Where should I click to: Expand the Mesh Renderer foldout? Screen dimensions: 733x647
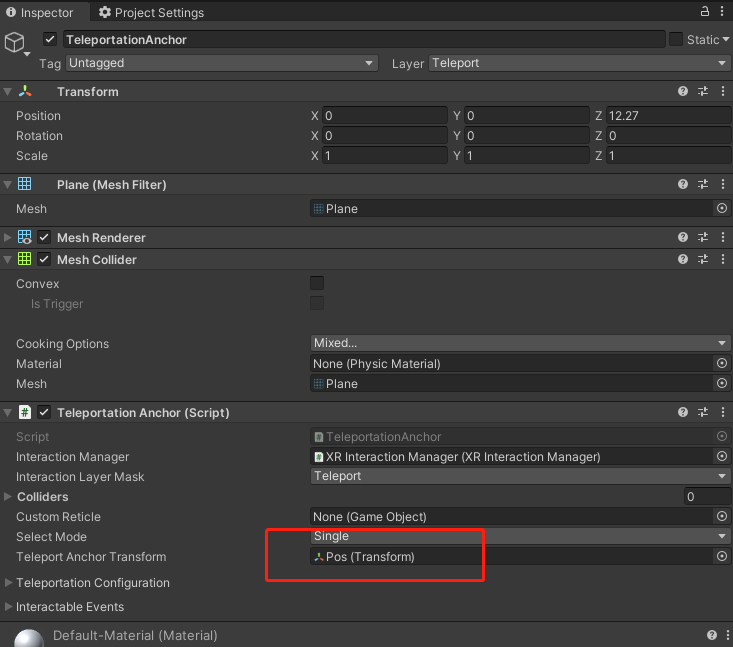click(x=7, y=237)
